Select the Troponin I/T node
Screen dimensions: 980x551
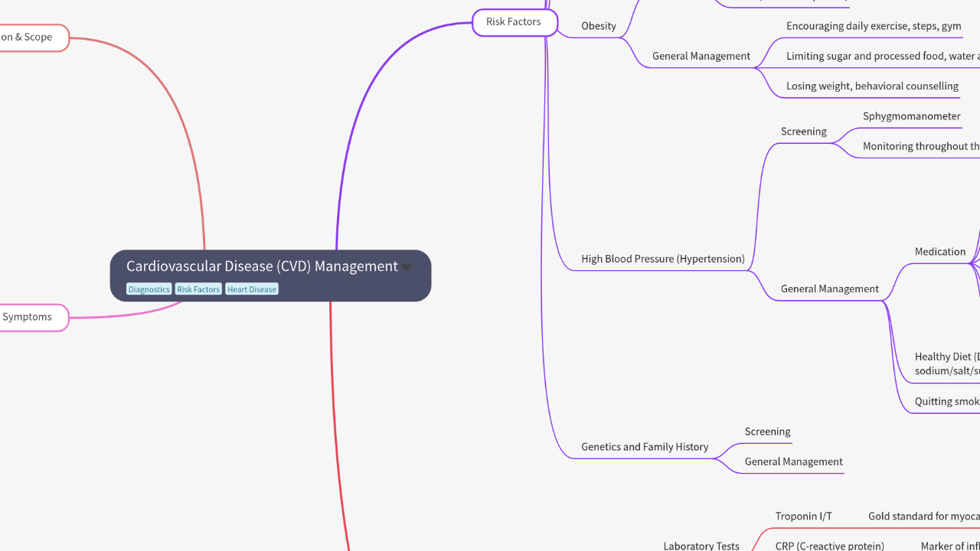click(x=803, y=517)
